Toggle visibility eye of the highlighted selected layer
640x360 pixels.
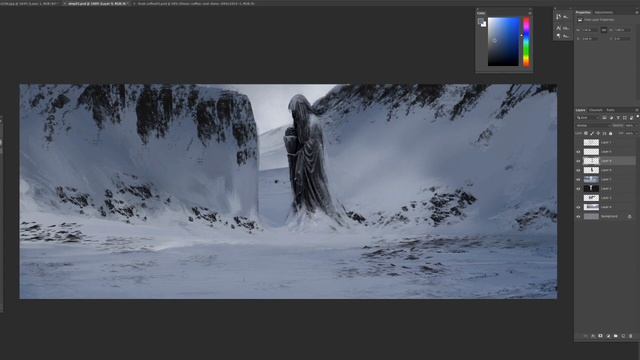tap(578, 161)
